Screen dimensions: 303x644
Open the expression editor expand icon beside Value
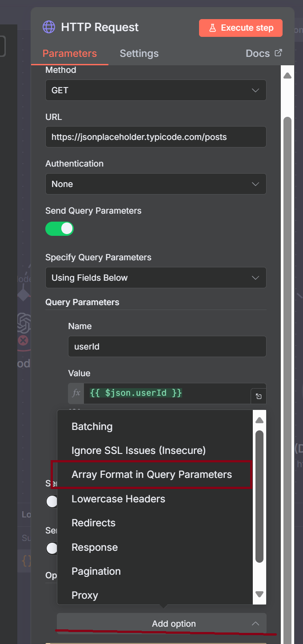259,396
